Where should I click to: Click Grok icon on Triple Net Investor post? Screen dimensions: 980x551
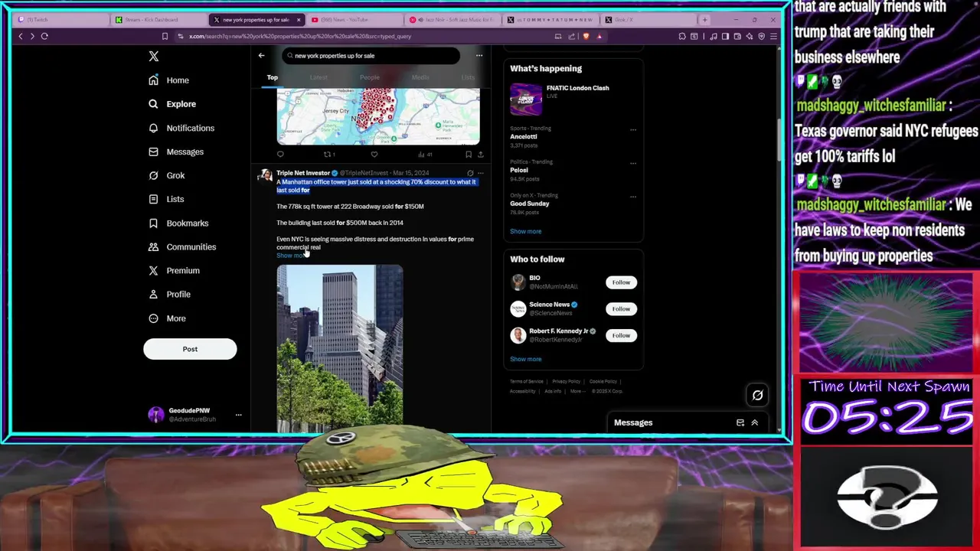click(470, 173)
